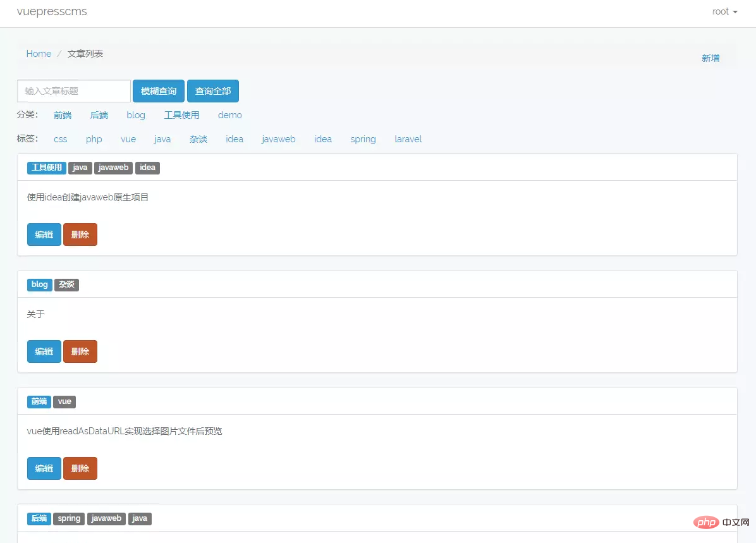756x543 pixels.
Task: Filter by tag vue
Action: click(128, 139)
